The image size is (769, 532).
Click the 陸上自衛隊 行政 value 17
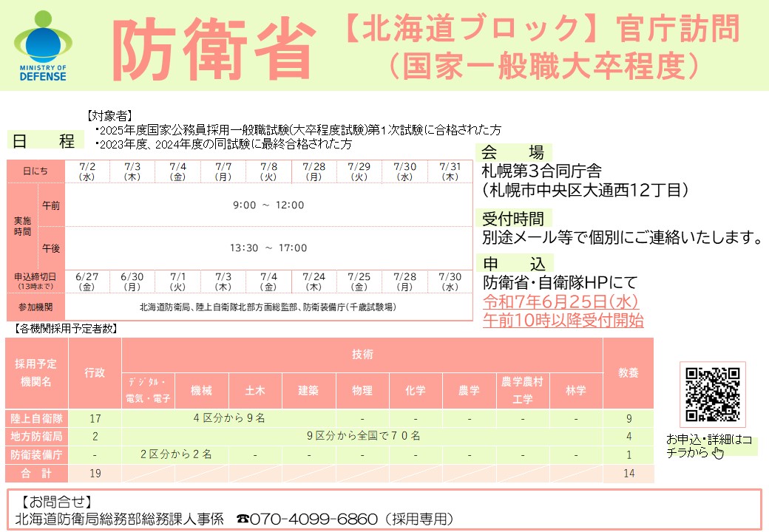click(x=95, y=418)
